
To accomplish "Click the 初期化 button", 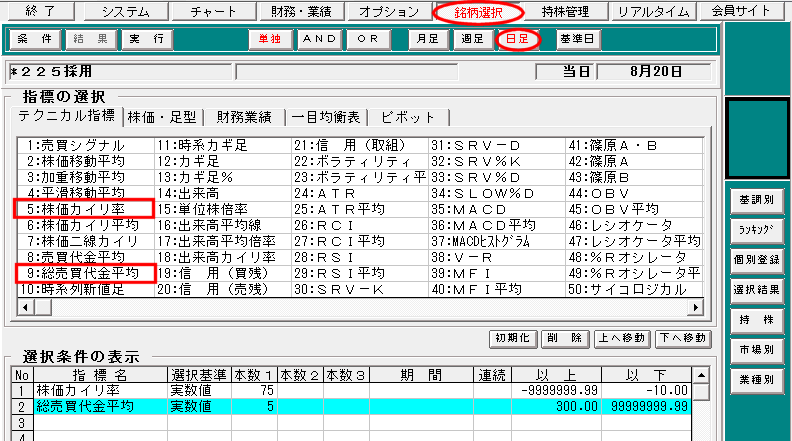I will (511, 338).
